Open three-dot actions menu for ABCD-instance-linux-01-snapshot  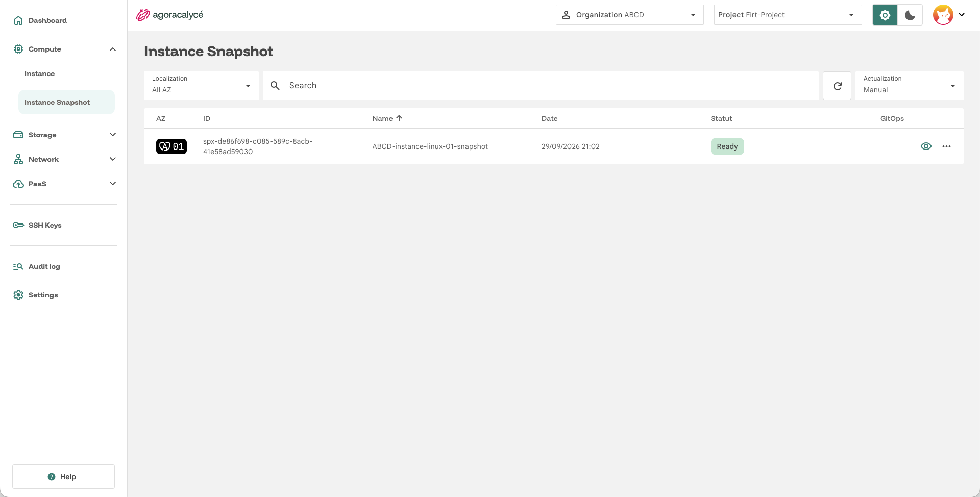[x=946, y=146]
